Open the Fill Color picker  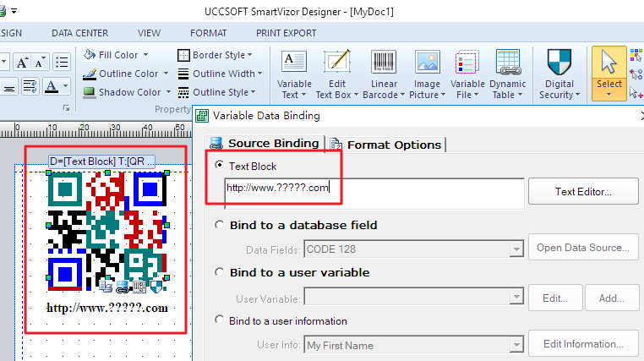coord(116,55)
